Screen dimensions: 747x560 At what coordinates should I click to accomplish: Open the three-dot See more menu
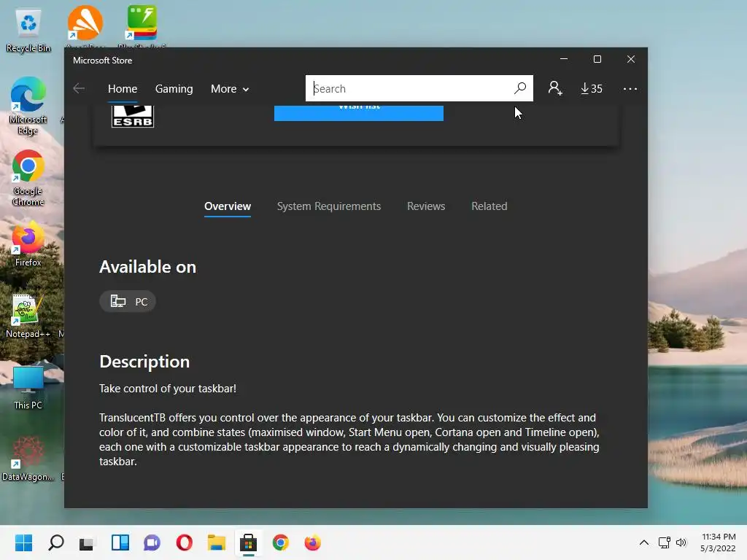630,88
